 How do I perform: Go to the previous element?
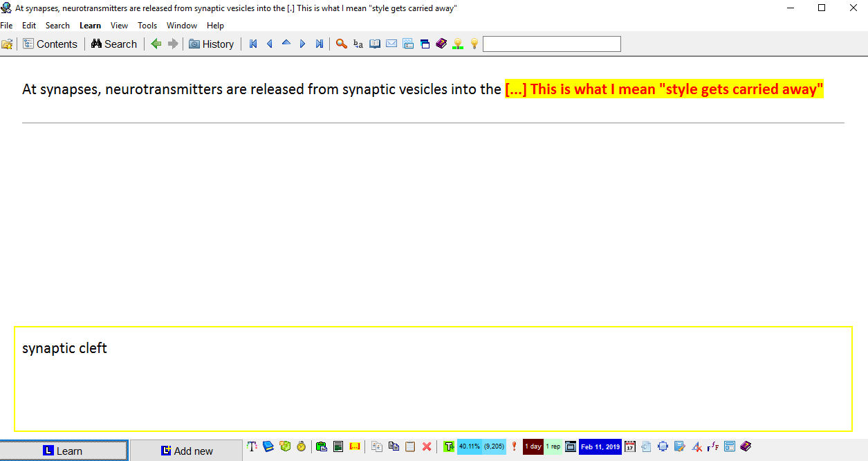point(270,44)
